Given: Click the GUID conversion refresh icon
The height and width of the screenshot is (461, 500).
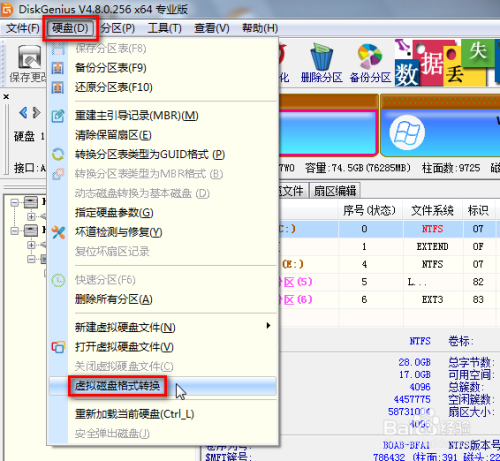Looking at the screenshot, I should tap(58, 154).
